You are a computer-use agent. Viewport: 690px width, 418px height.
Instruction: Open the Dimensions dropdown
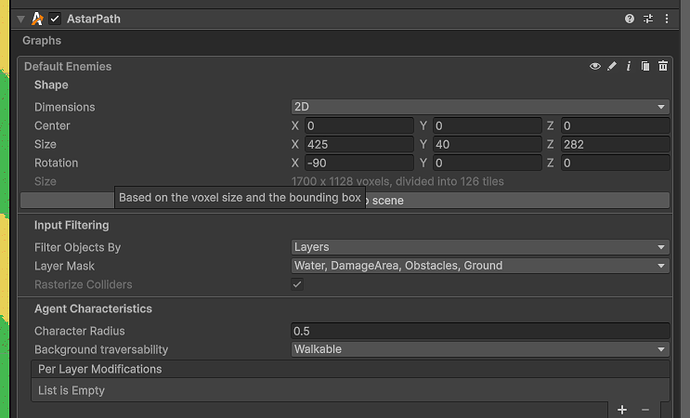[479, 107]
